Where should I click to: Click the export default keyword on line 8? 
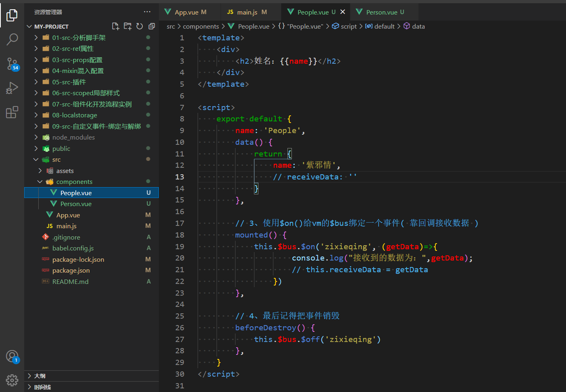[249, 119]
